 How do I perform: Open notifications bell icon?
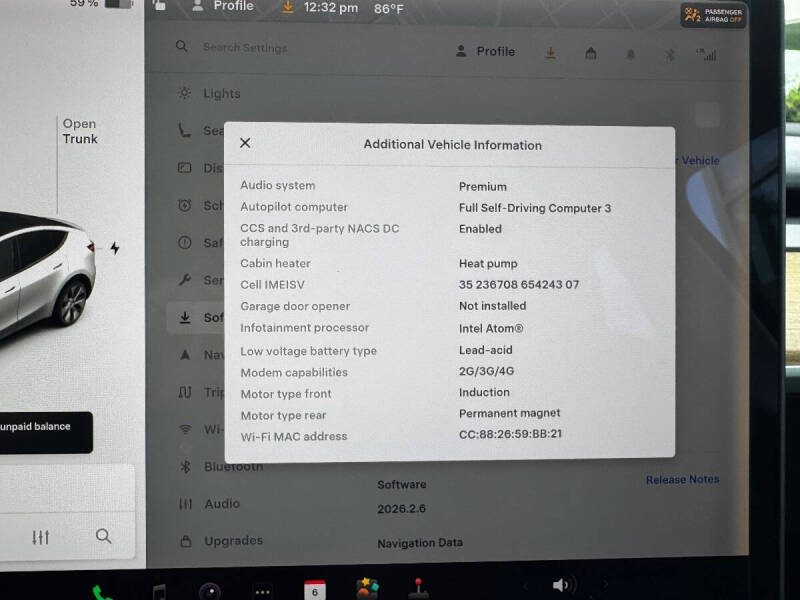631,54
